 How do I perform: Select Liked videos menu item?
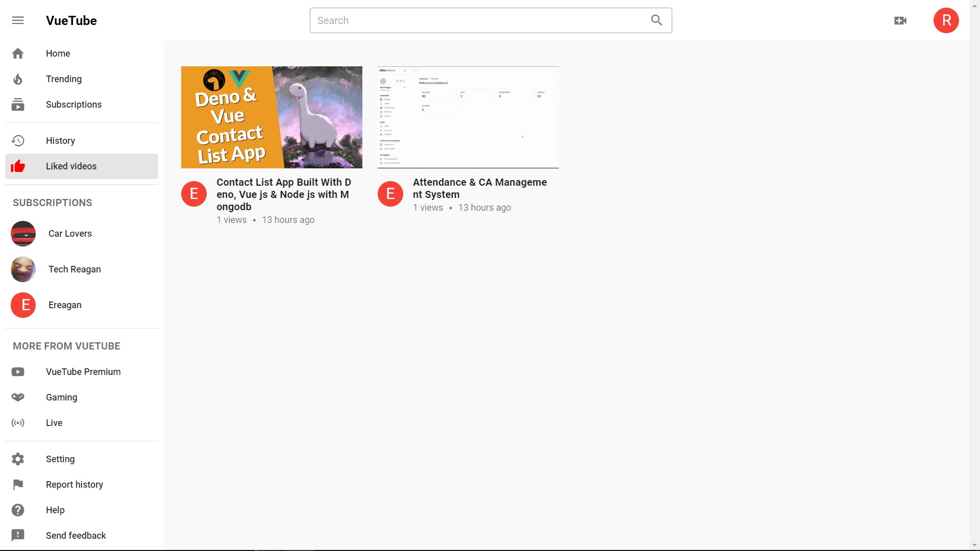71,166
